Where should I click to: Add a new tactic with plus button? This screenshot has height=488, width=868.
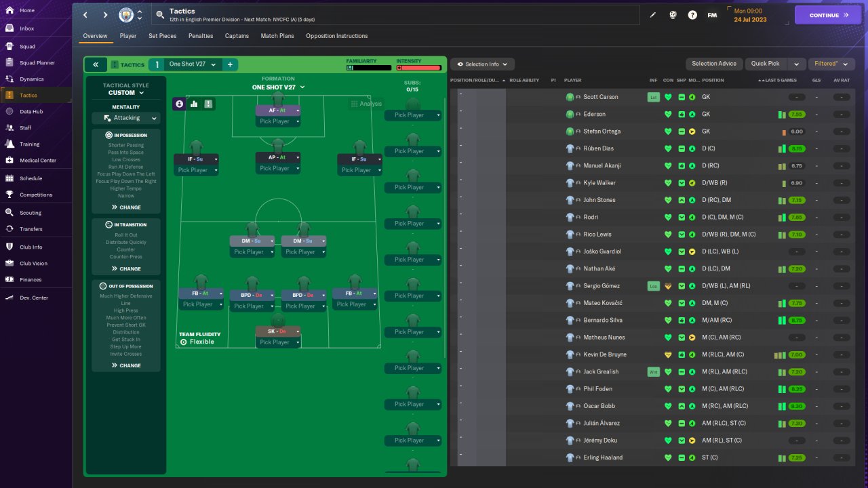tap(230, 64)
